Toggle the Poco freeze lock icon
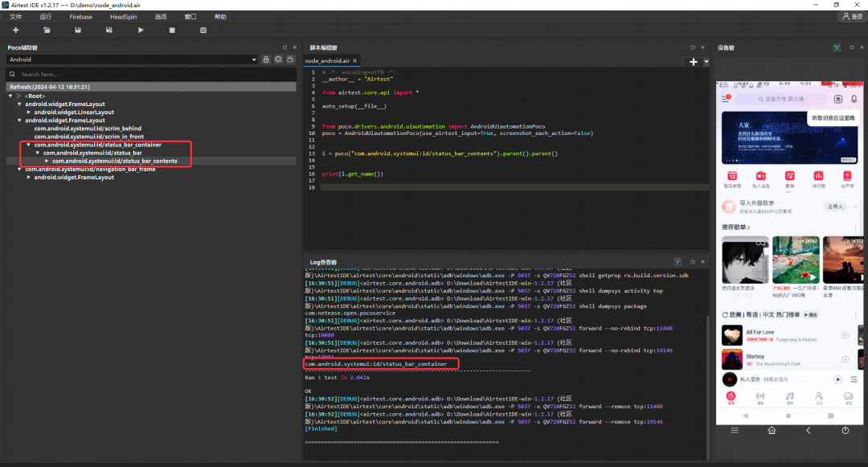The width and height of the screenshot is (868, 467). (267, 59)
